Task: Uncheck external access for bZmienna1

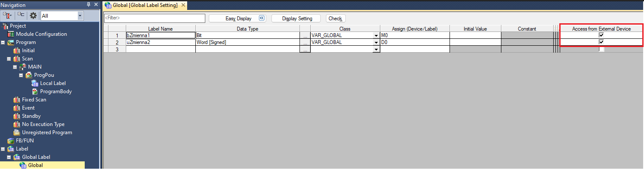Action: coord(601,35)
